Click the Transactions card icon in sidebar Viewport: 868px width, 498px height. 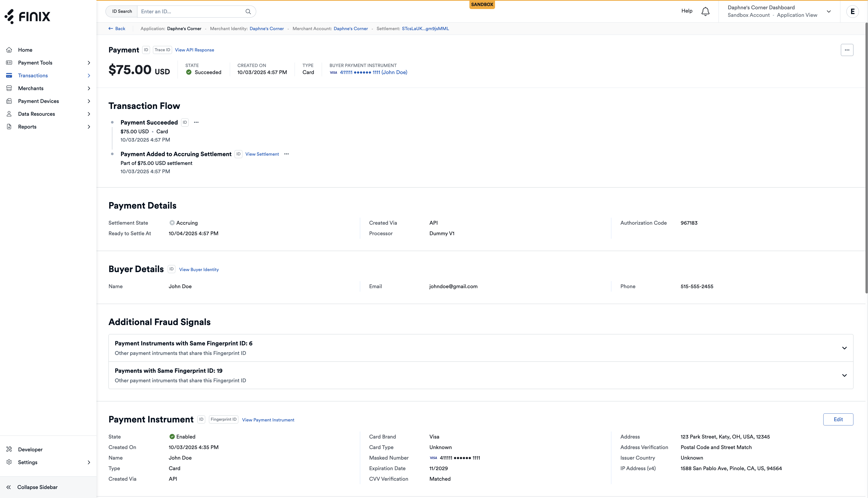(x=9, y=75)
